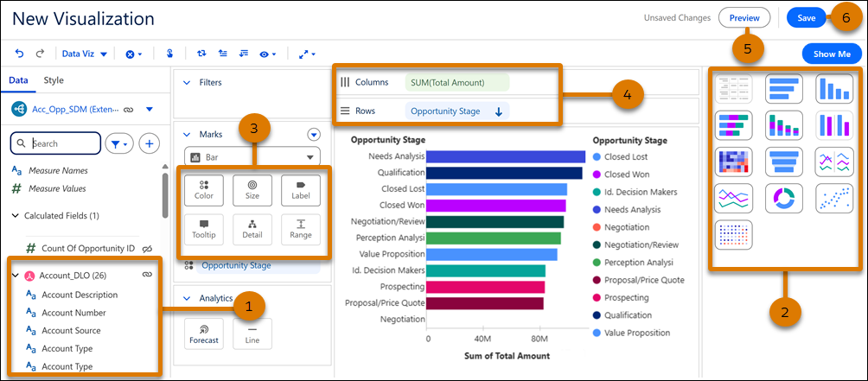This screenshot has width=868, height=381.
Task: Add a Line analytic
Action: coord(252,334)
